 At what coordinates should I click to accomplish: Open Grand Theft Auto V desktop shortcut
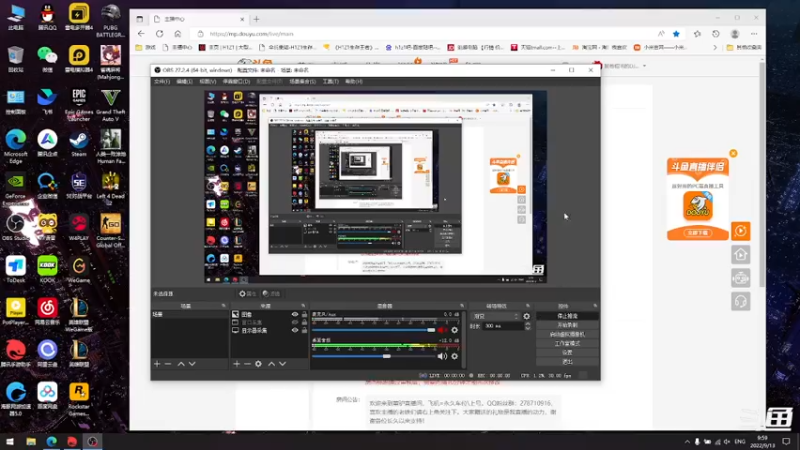[110, 105]
